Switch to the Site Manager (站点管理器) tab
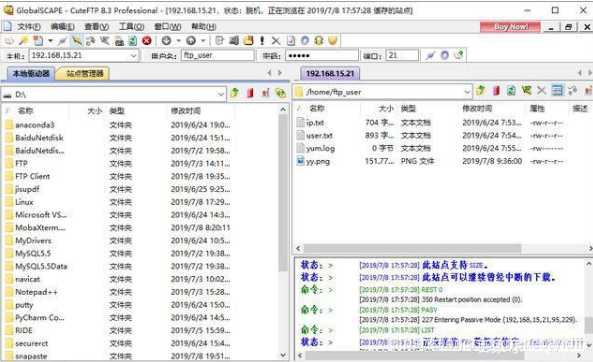 point(84,73)
